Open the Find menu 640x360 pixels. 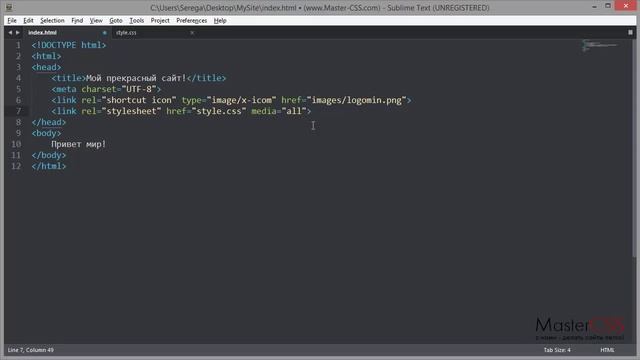[x=77, y=20]
